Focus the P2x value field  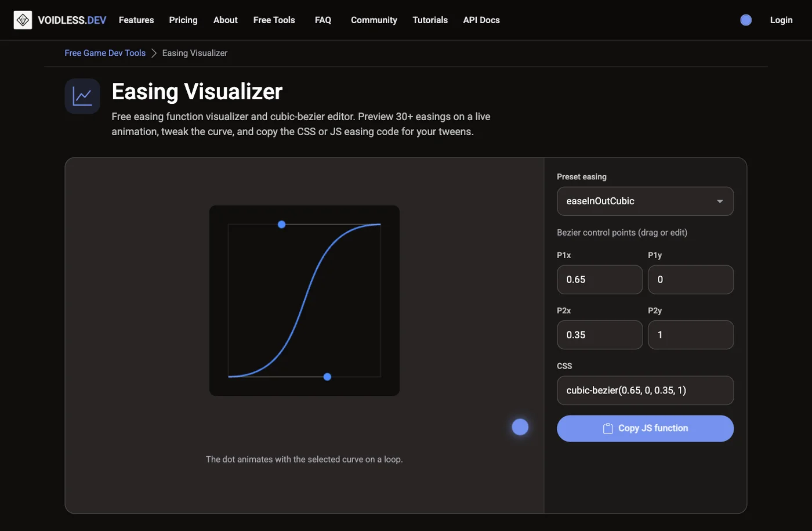click(600, 335)
